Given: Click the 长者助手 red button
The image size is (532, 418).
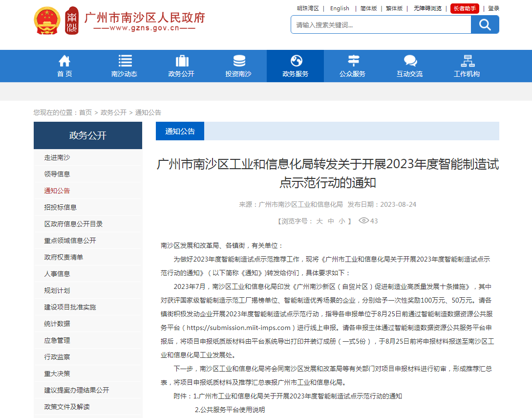Looking at the screenshot, I should click(x=465, y=8).
